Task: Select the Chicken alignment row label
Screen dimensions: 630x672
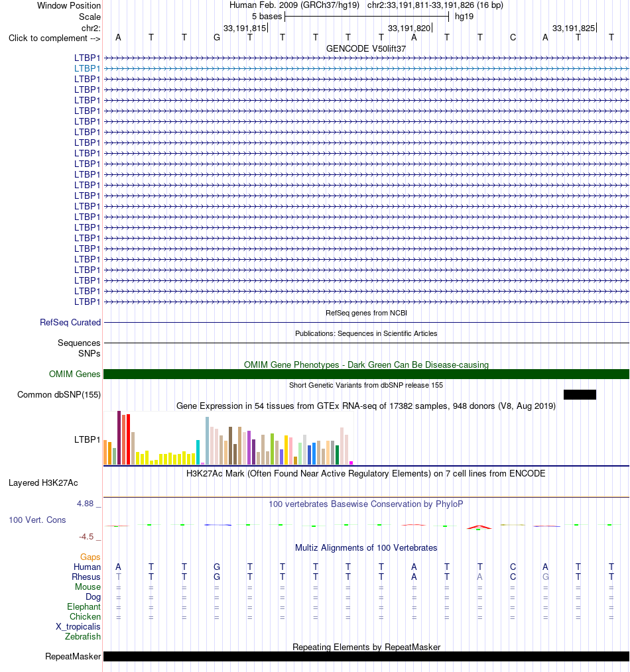Action: [86, 617]
